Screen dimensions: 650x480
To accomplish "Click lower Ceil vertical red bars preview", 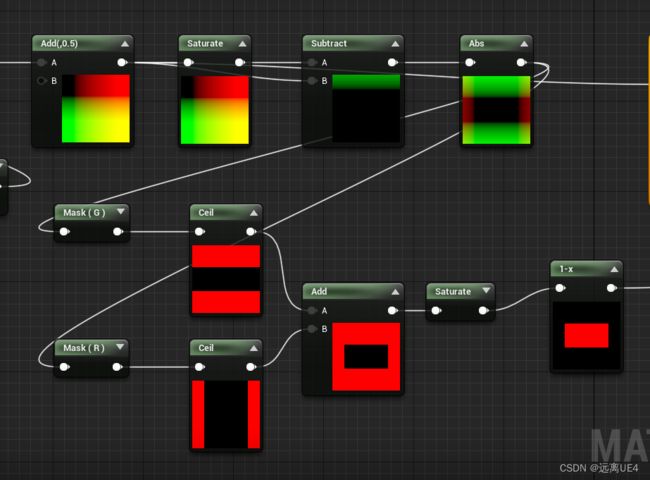I will coord(226,415).
